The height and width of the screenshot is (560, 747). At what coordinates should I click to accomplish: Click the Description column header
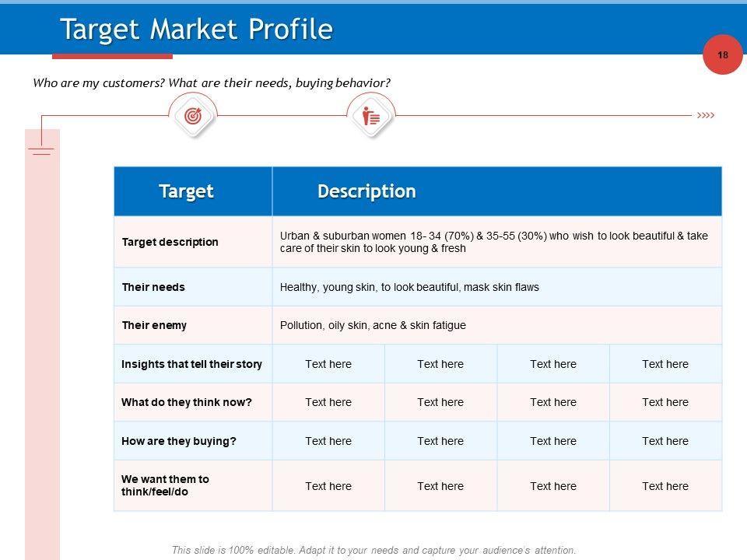366,191
